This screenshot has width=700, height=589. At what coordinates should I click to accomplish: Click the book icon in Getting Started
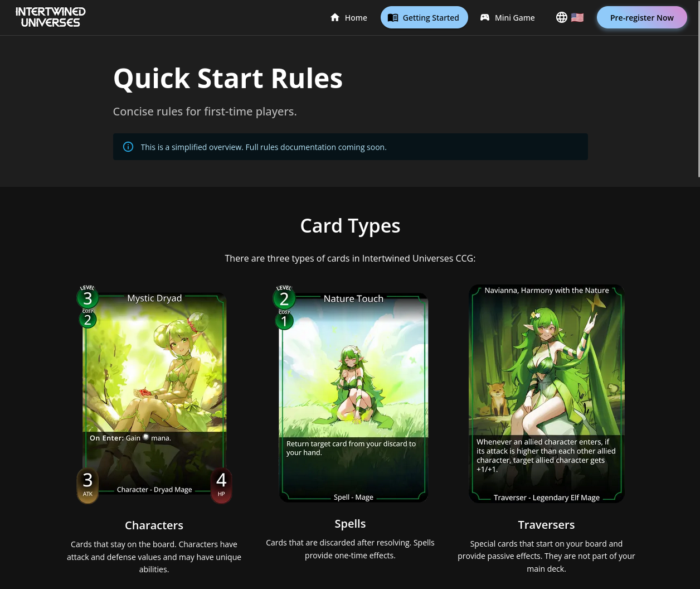(x=393, y=17)
